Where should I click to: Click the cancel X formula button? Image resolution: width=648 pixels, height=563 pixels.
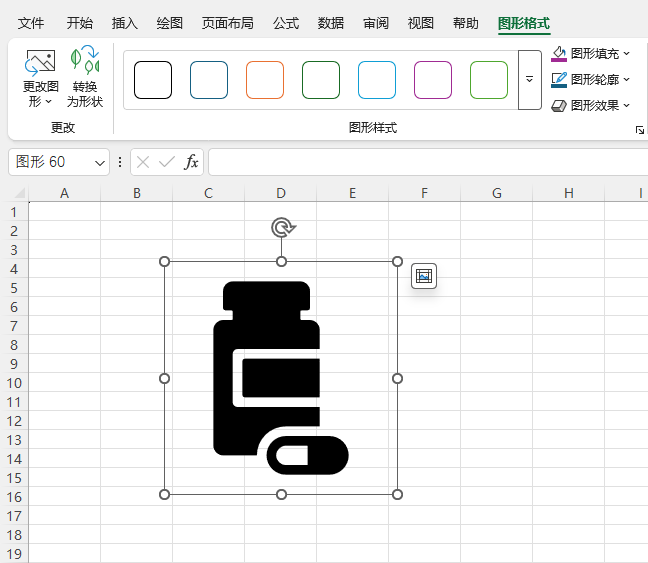tap(143, 162)
